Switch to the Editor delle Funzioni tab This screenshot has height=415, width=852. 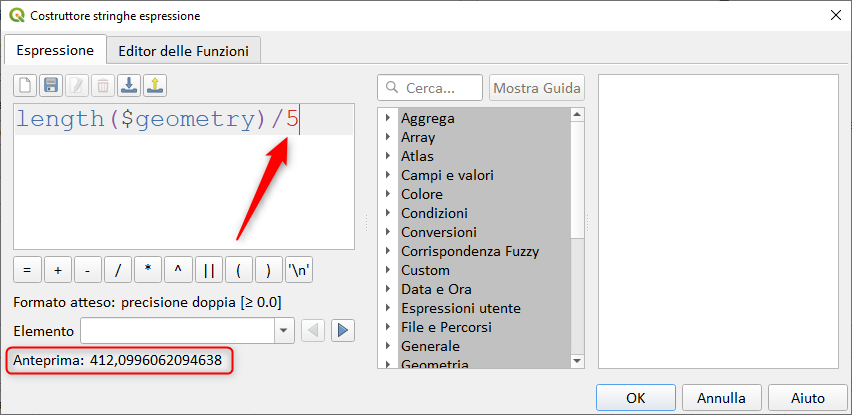(184, 49)
